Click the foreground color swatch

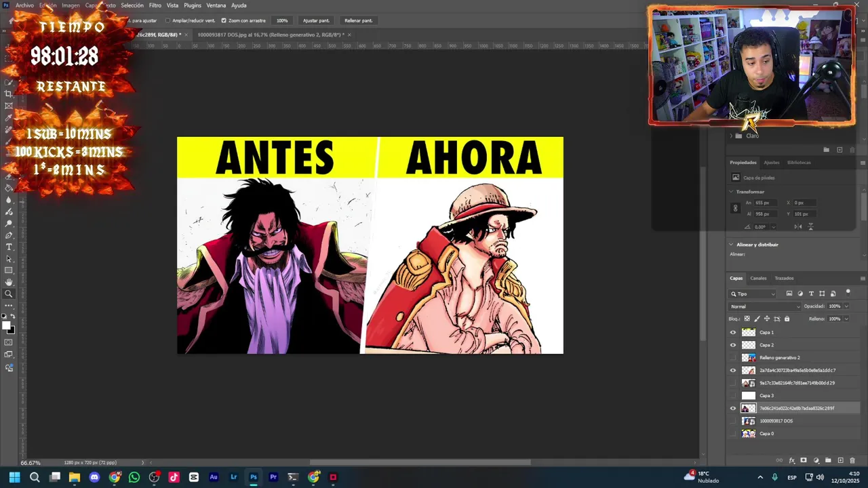[x=7, y=327]
